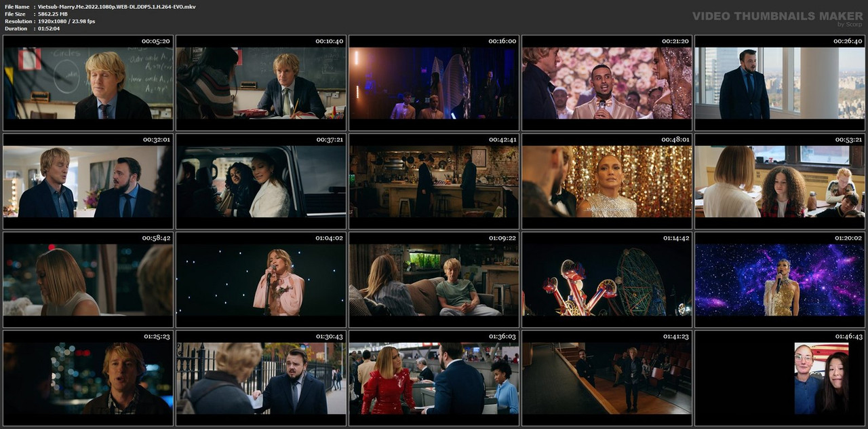This screenshot has height=429, width=868.
Task: Choose the frame stamped 00:32:01
Action: coord(88,181)
